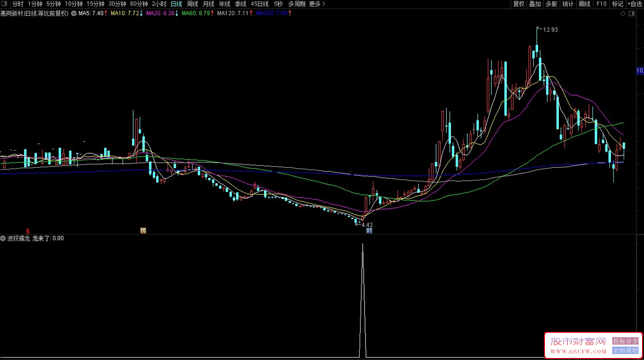Switch to 分时 intraday view
This screenshot has height=360, width=644.
pyautogui.click(x=18, y=4)
